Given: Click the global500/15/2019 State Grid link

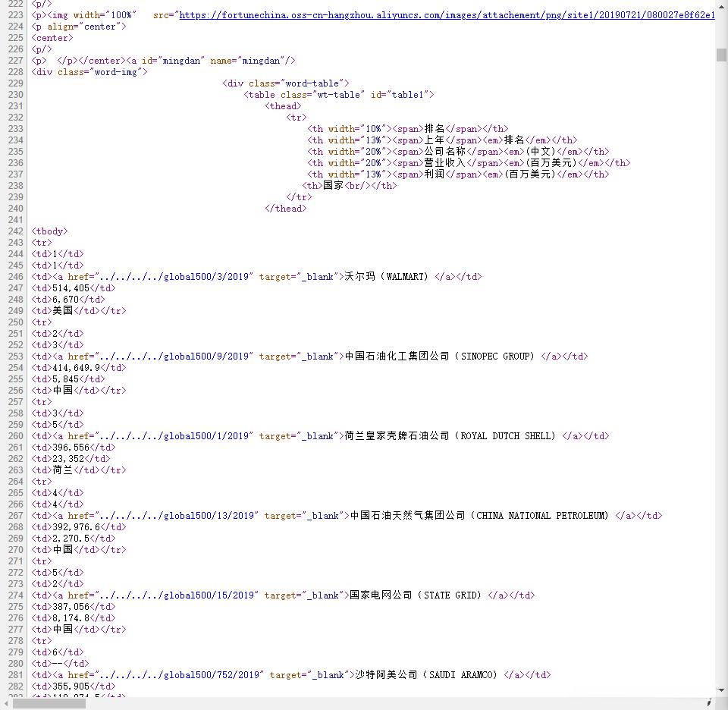Looking at the screenshot, I should click(x=177, y=595).
